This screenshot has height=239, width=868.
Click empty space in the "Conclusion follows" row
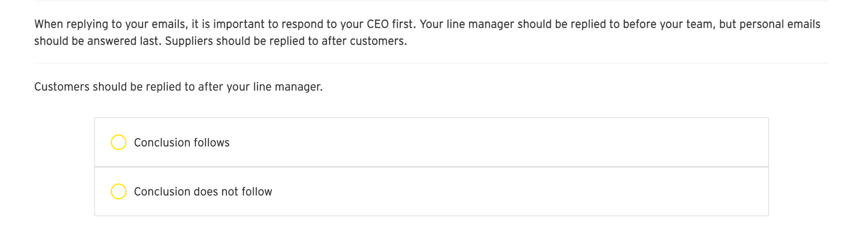coord(488,142)
